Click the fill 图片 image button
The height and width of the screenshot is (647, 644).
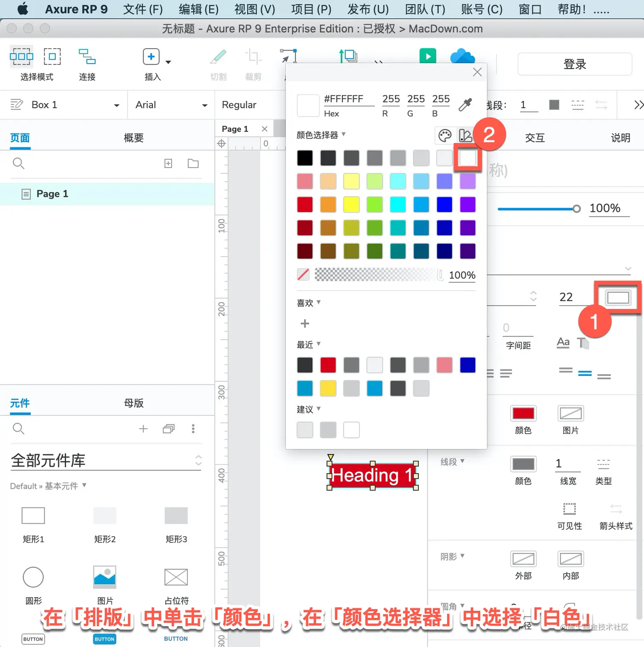pos(570,413)
